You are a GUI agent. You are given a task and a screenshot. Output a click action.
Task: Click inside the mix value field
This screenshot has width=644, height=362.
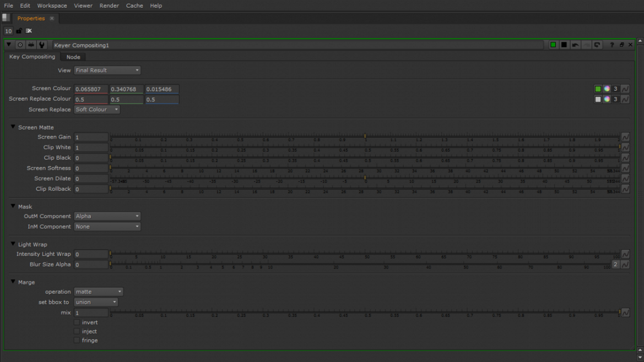pos(91,312)
